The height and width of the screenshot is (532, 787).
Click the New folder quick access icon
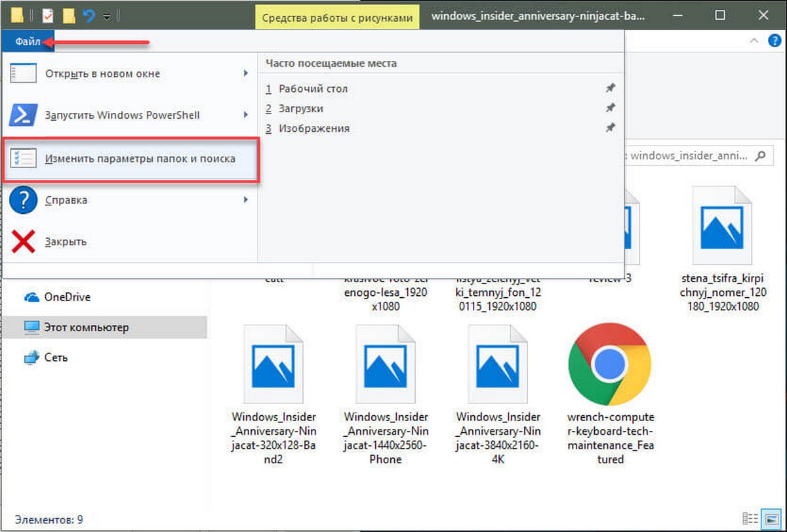68,15
